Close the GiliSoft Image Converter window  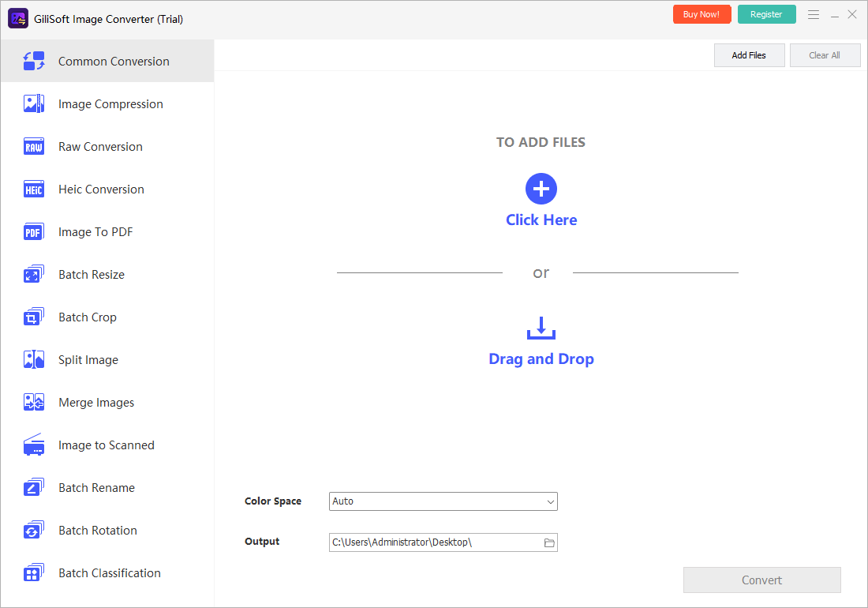(852, 14)
